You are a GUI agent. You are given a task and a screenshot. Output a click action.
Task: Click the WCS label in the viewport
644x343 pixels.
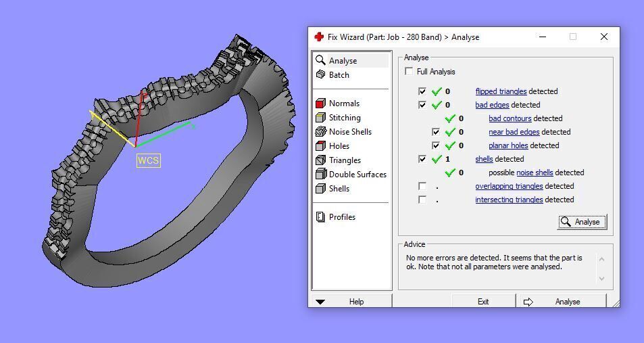(x=148, y=160)
